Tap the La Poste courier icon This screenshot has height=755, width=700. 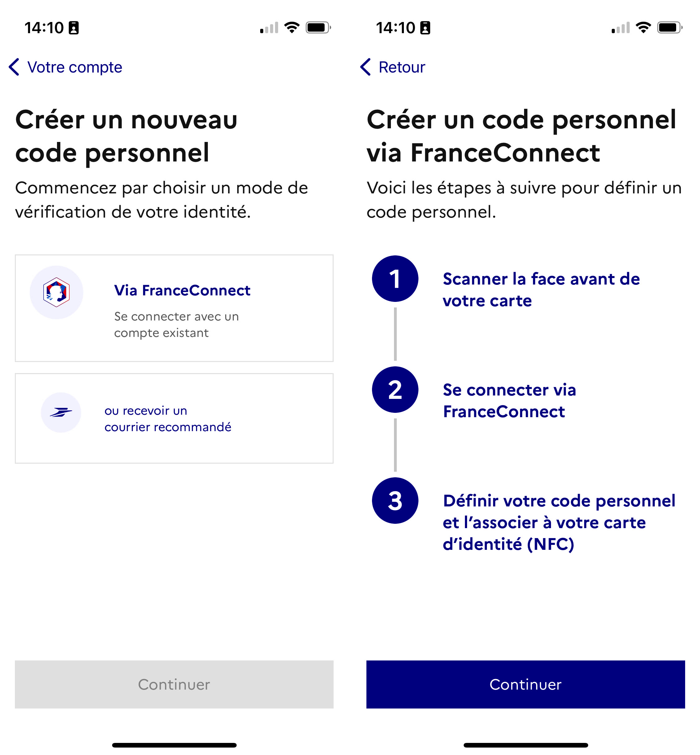tap(61, 413)
